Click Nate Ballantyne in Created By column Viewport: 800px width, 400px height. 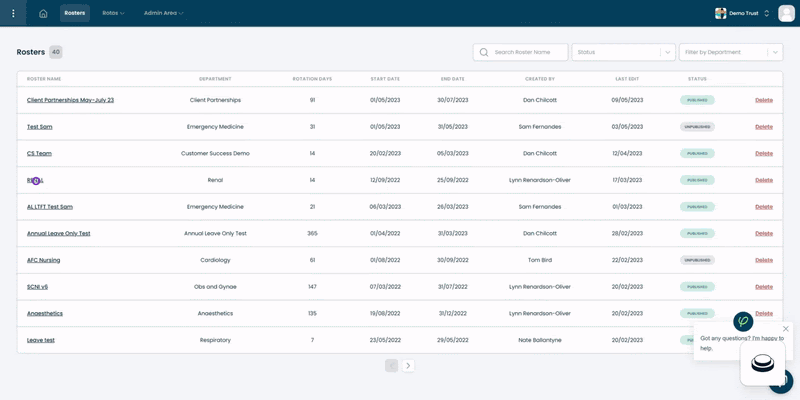[x=540, y=340]
